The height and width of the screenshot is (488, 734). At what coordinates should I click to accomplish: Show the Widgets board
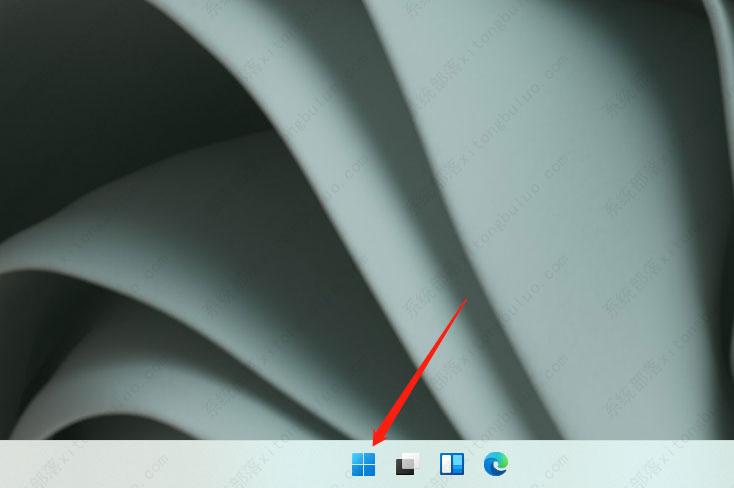point(452,464)
